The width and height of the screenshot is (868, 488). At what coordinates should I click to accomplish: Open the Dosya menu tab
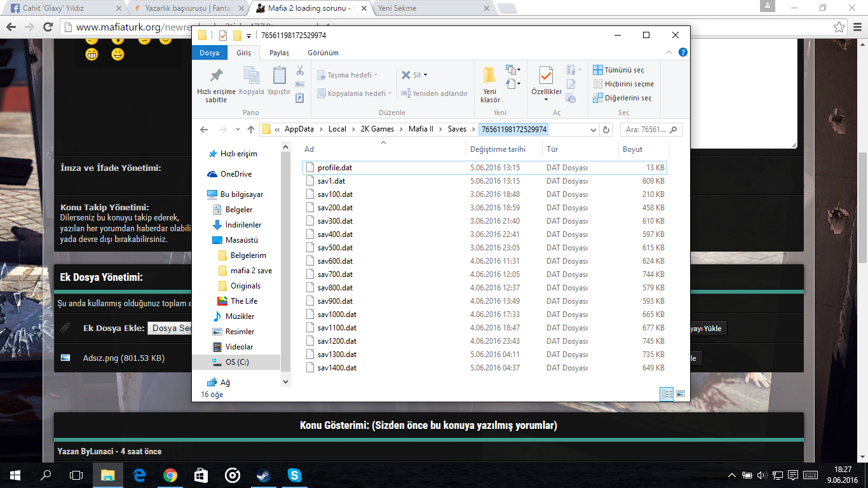click(x=210, y=53)
